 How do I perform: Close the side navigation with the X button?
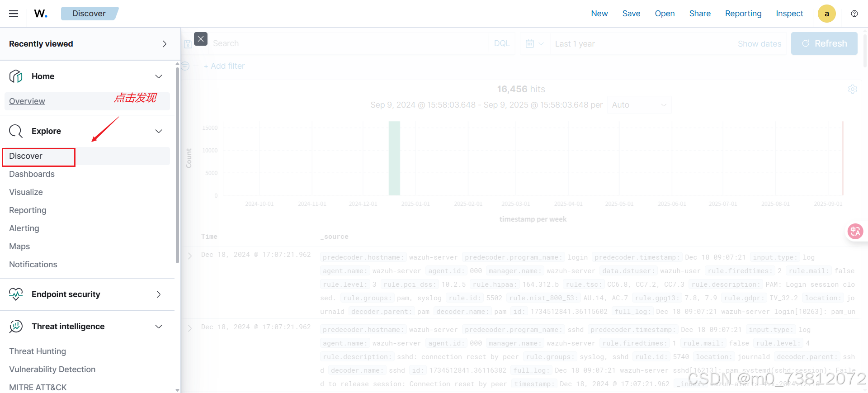[201, 39]
